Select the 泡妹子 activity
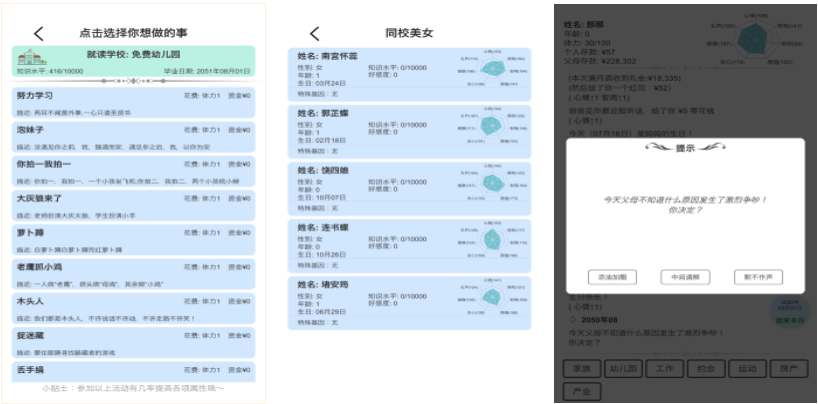This screenshot has height=404, width=818. (134, 136)
